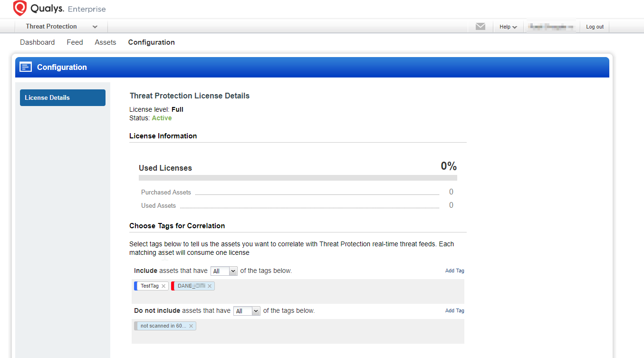Open the Include assets 'All' dropdown
This screenshot has height=358, width=644.
tap(224, 271)
